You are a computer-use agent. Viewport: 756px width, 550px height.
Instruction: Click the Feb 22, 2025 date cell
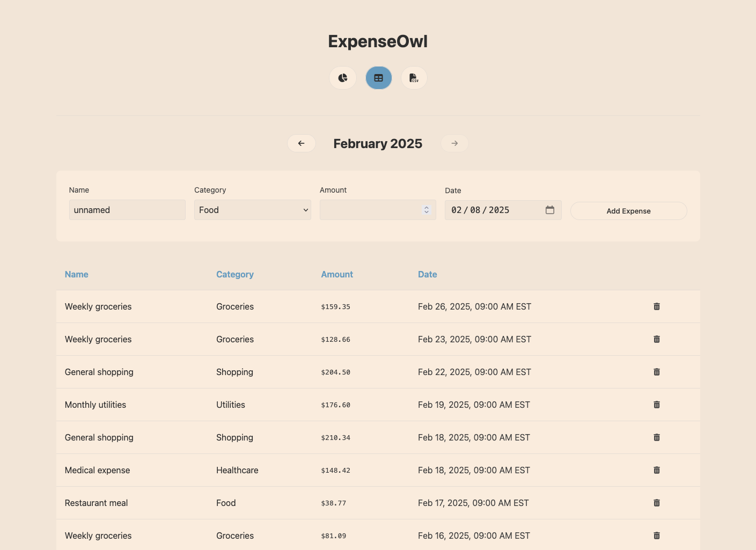click(x=475, y=372)
